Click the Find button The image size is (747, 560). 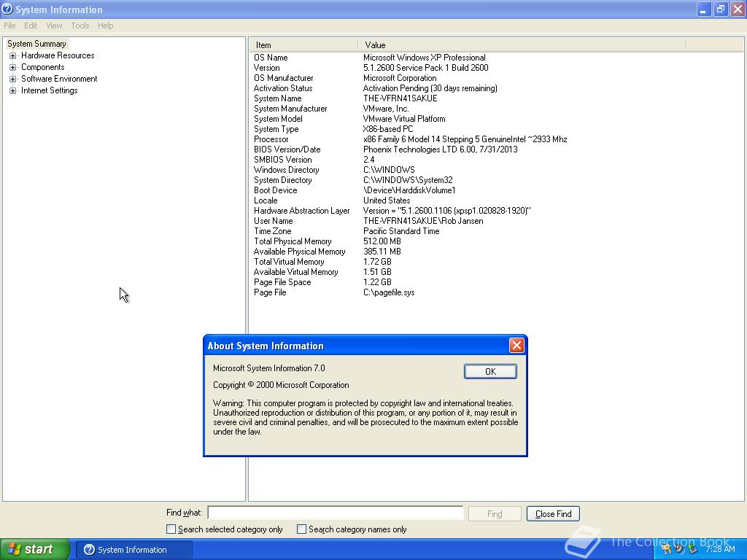point(495,514)
